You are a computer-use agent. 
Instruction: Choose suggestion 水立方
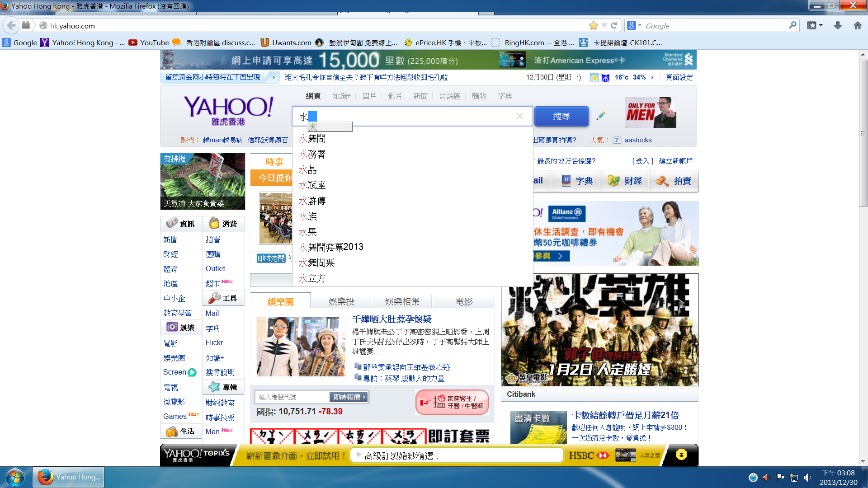[x=412, y=279]
